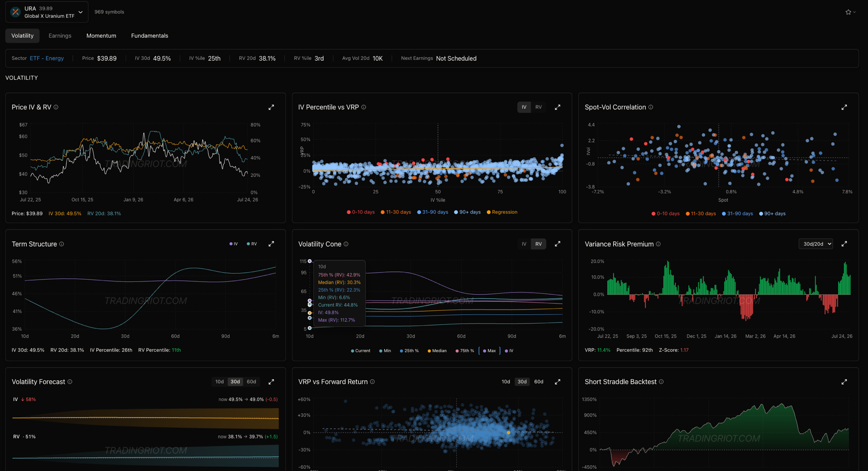The width and height of the screenshot is (868, 471).
Task: Expand the Volatility Forecast chart
Action: (x=271, y=382)
